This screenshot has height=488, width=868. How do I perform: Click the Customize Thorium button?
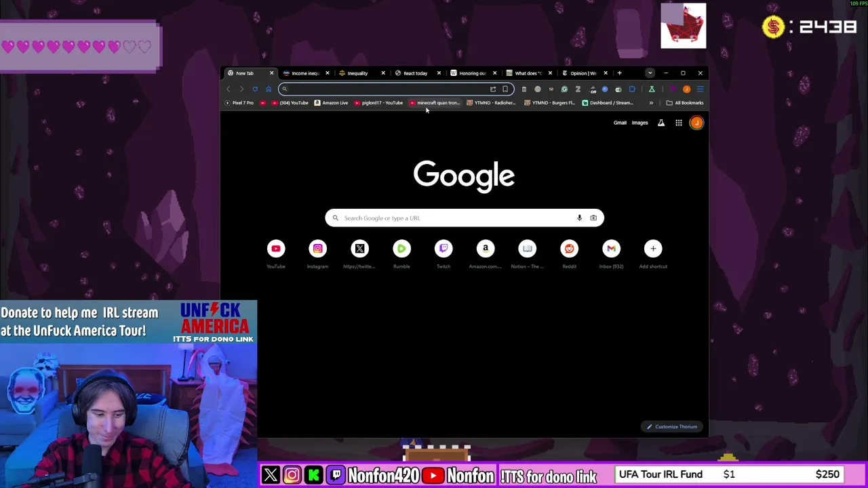[671, 427]
